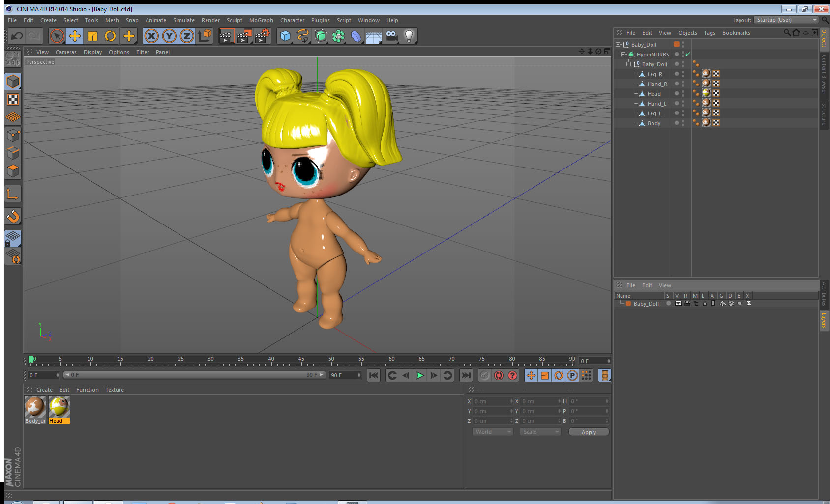830x504 pixels.
Task: Open Render Settings clapperboard with gear
Action: click(x=263, y=36)
